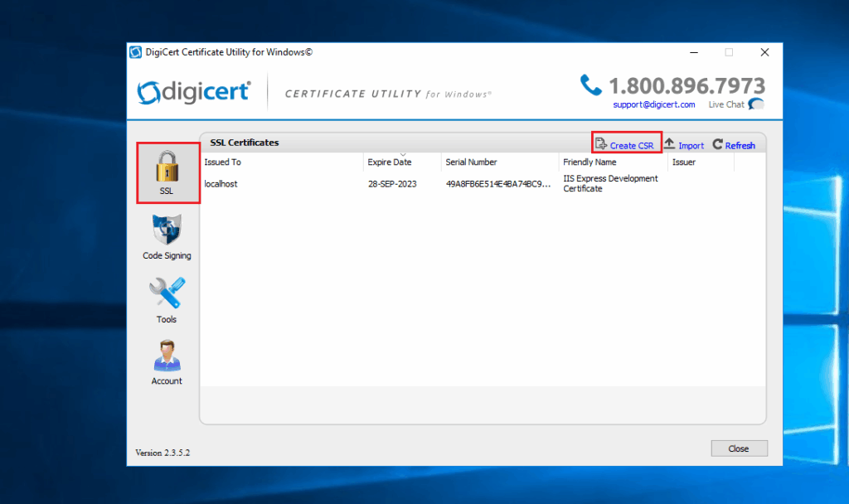Click the Refresh circular arrow icon

point(717,144)
